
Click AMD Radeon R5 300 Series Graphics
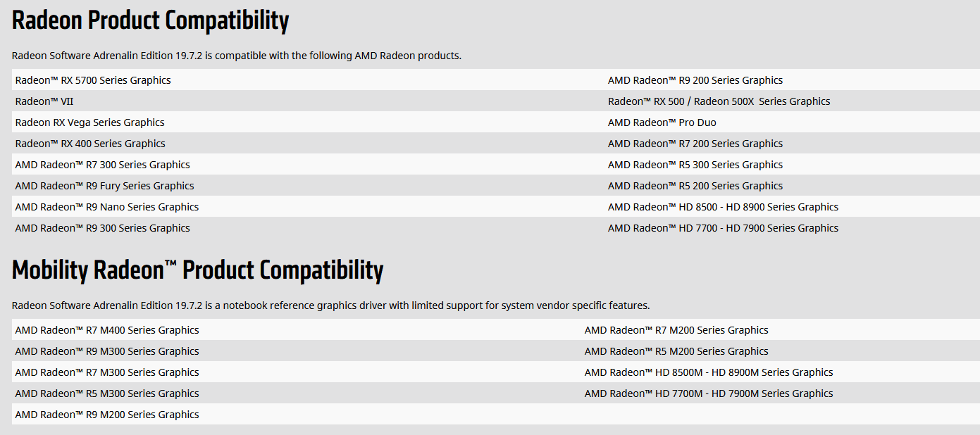pos(695,165)
